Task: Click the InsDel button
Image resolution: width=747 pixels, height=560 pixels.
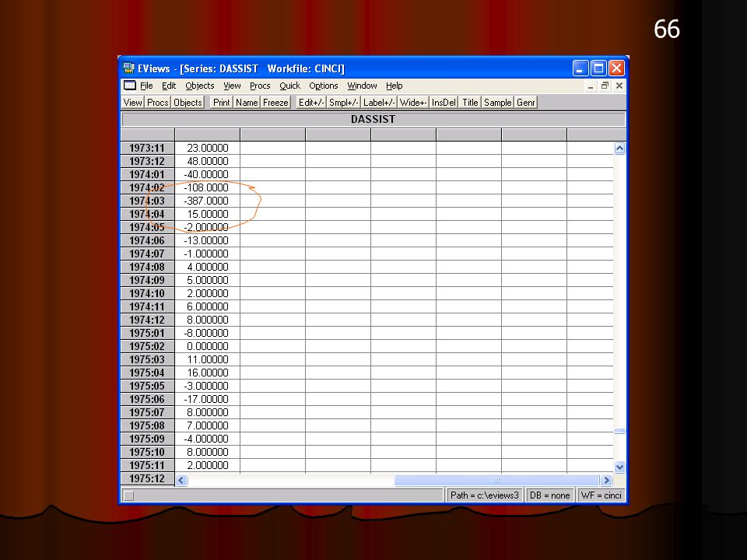Action: (444, 103)
